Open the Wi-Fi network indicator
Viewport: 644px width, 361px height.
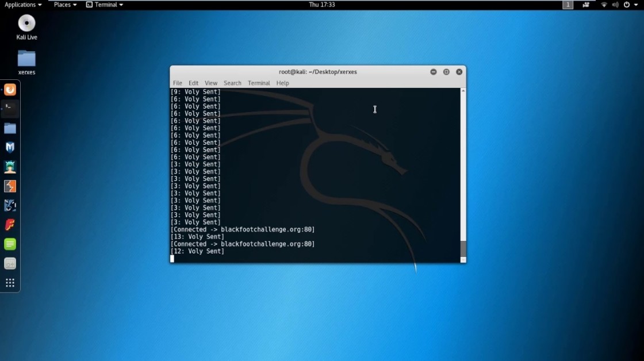pos(604,5)
